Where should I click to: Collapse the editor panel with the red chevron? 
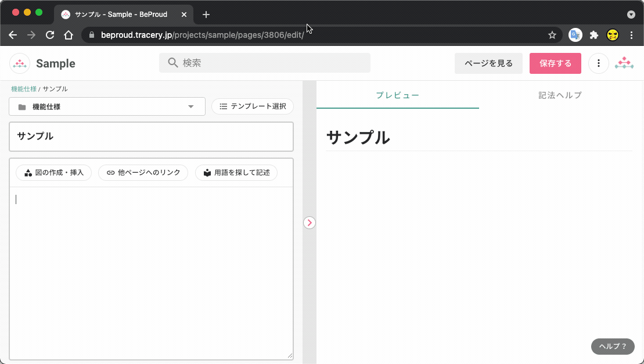tap(310, 223)
